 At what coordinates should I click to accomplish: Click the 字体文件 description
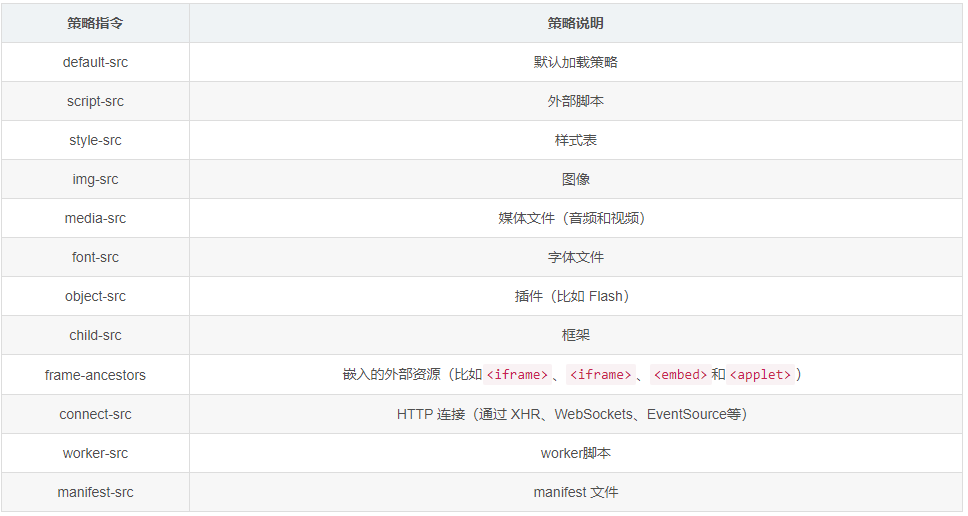pos(575,257)
